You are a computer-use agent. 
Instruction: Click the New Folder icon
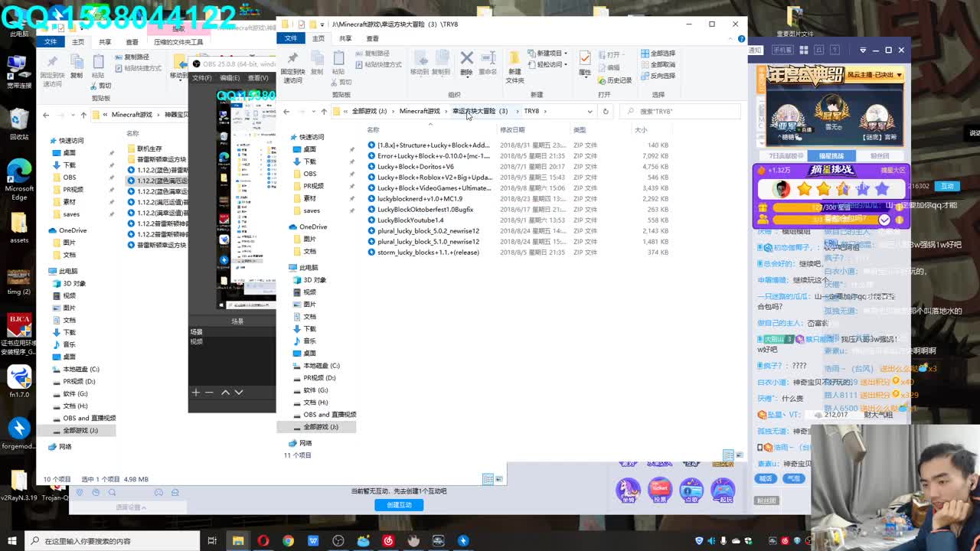(x=514, y=64)
